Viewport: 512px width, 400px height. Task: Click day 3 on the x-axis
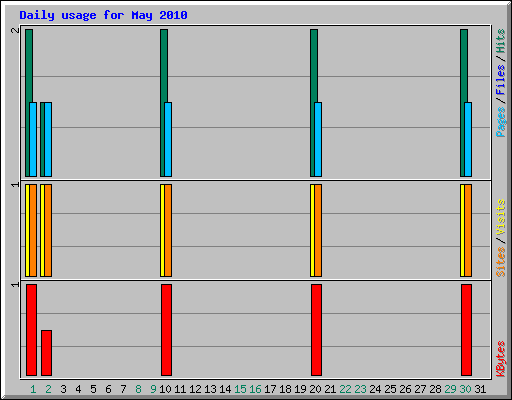click(x=63, y=389)
